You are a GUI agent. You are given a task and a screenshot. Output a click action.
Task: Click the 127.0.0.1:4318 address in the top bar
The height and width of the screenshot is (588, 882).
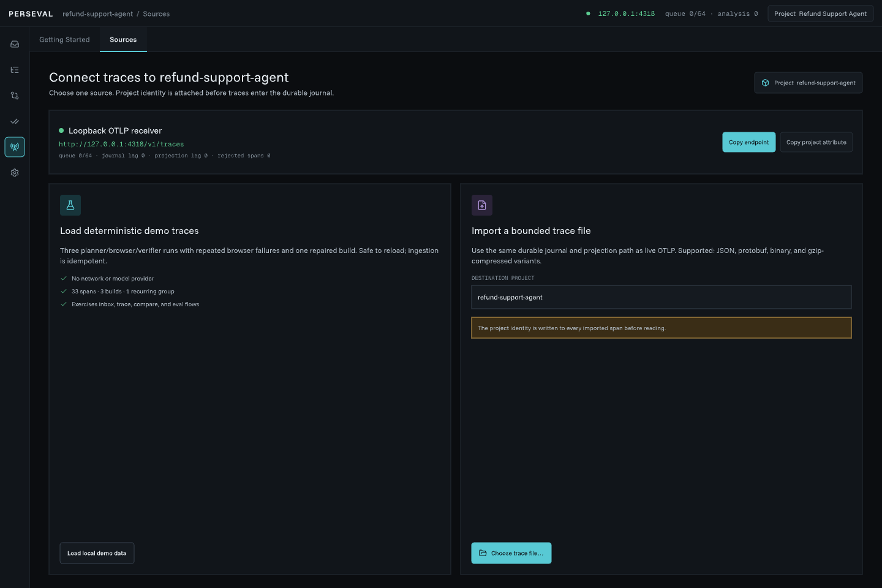pyautogui.click(x=626, y=13)
